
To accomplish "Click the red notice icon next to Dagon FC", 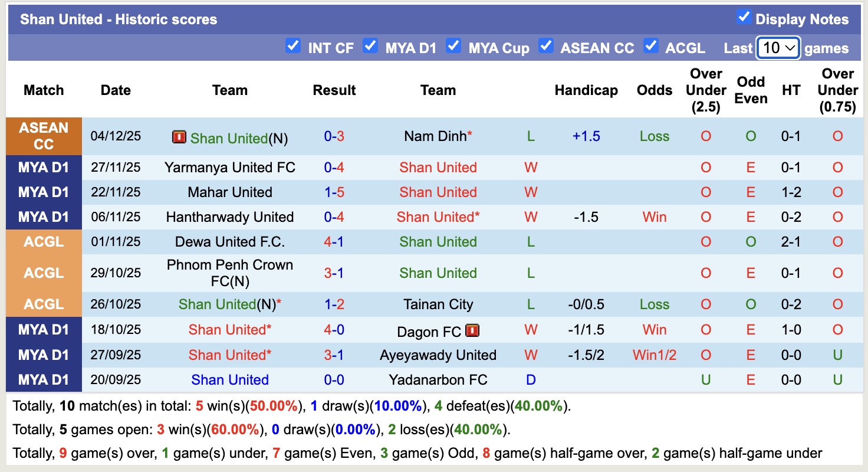I will 472,330.
